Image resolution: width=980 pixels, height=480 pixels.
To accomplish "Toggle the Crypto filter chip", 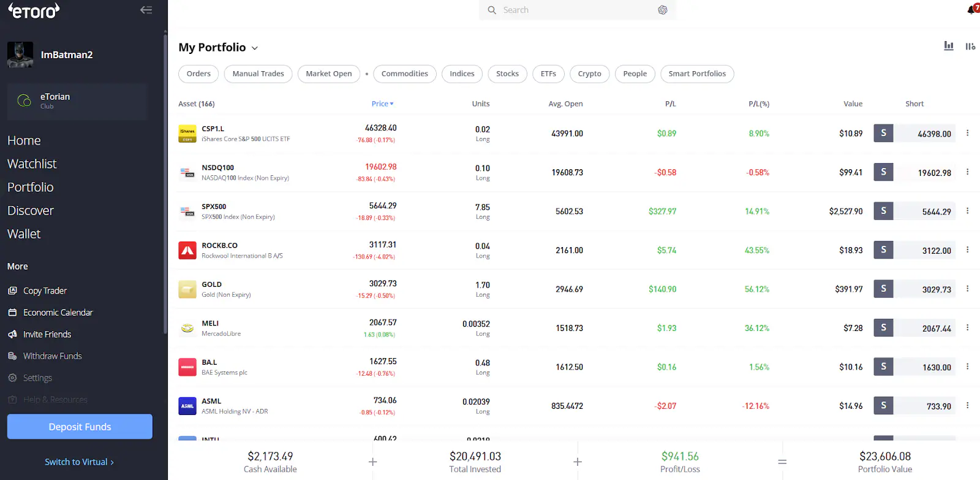I will [589, 74].
